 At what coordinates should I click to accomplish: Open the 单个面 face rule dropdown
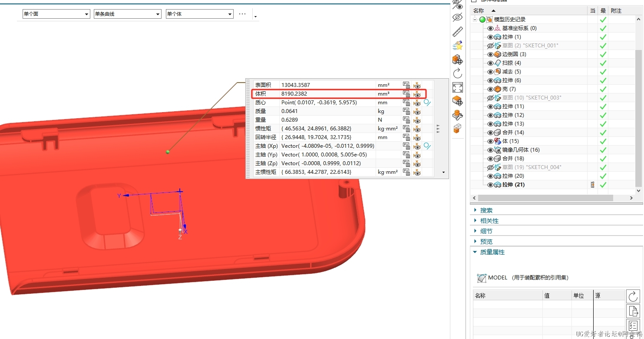(x=56, y=14)
